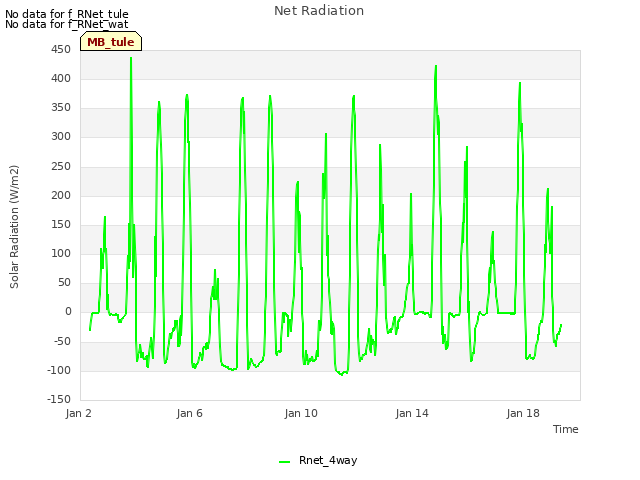Click the 150 y-axis tick label

tap(61, 224)
